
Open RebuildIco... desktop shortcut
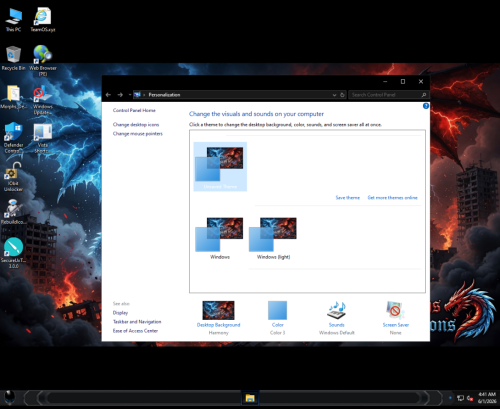pyautogui.click(x=13, y=212)
